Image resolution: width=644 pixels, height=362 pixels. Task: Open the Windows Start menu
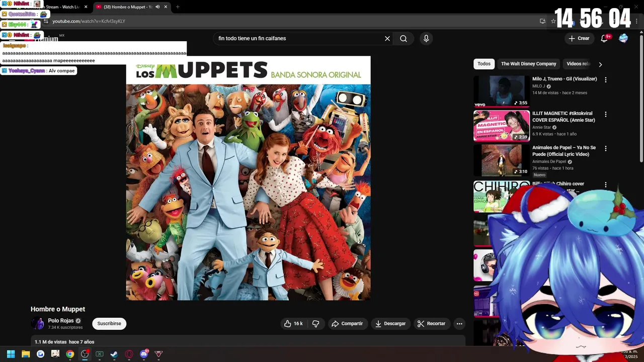coord(11,354)
